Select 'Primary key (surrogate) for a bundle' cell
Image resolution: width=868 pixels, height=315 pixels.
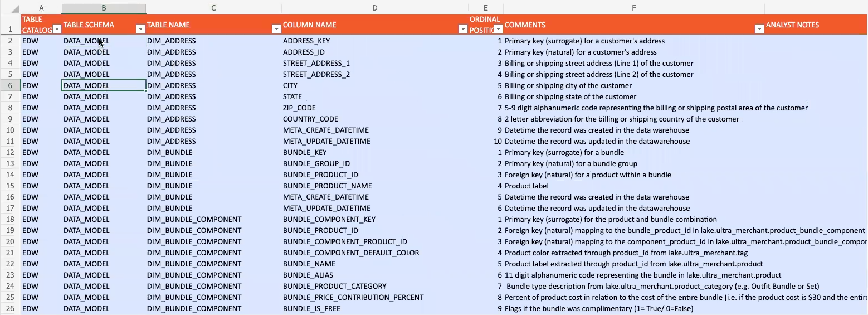pos(634,152)
